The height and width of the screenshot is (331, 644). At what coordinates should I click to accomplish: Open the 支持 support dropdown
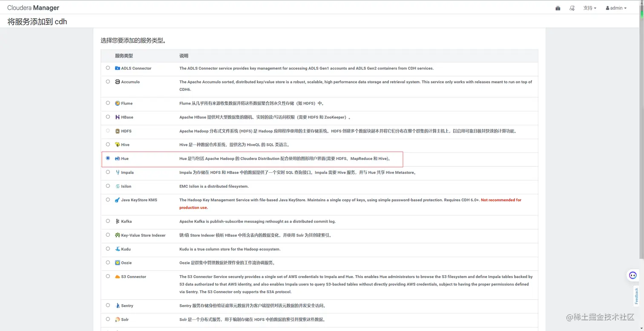point(590,8)
